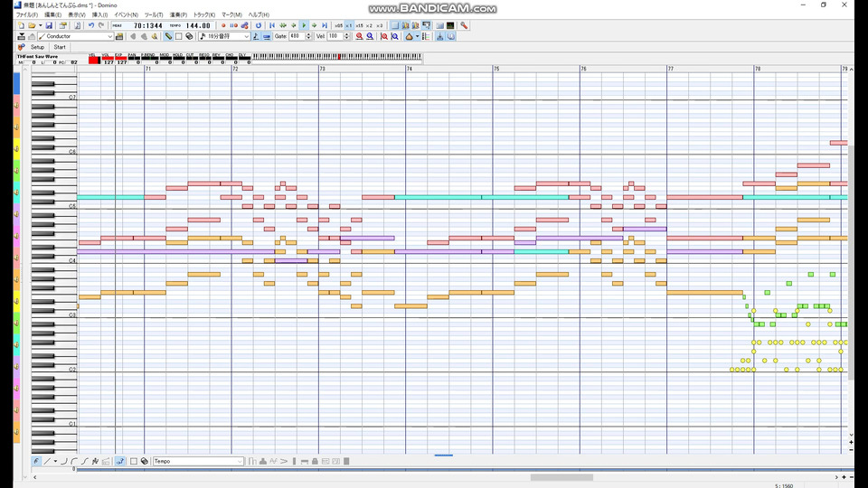The height and width of the screenshot is (488, 868).
Task: Undo the last edit
Action: click(90, 25)
